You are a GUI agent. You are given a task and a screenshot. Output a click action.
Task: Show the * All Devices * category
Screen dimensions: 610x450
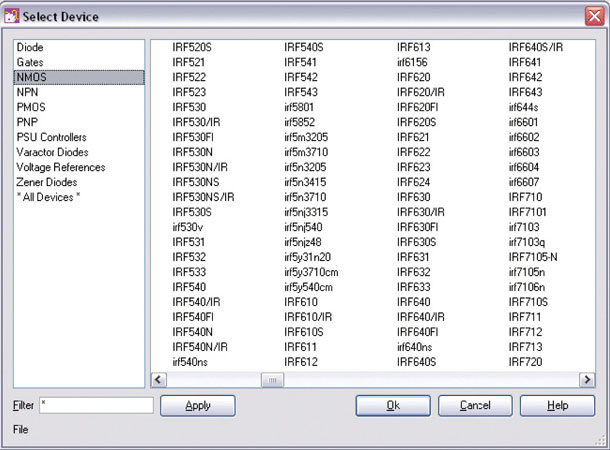pyautogui.click(x=48, y=197)
